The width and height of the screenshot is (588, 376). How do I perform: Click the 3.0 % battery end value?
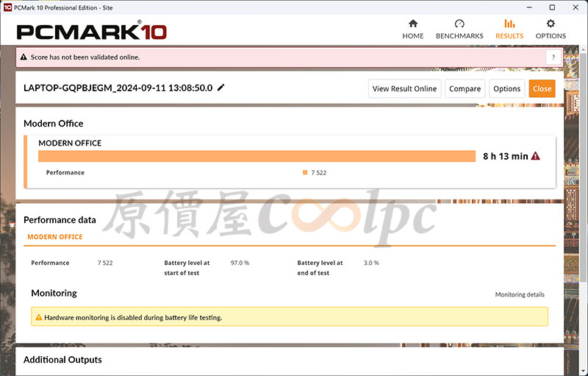[371, 263]
